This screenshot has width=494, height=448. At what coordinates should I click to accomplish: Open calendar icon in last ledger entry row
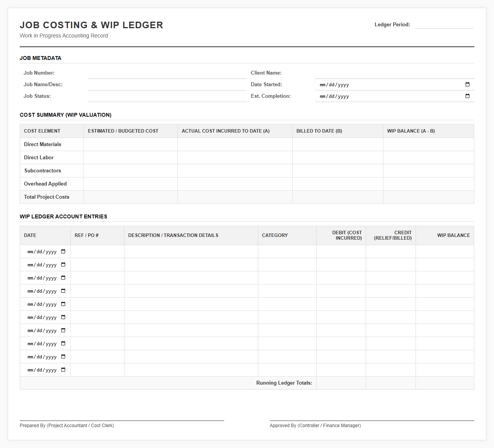63,370
